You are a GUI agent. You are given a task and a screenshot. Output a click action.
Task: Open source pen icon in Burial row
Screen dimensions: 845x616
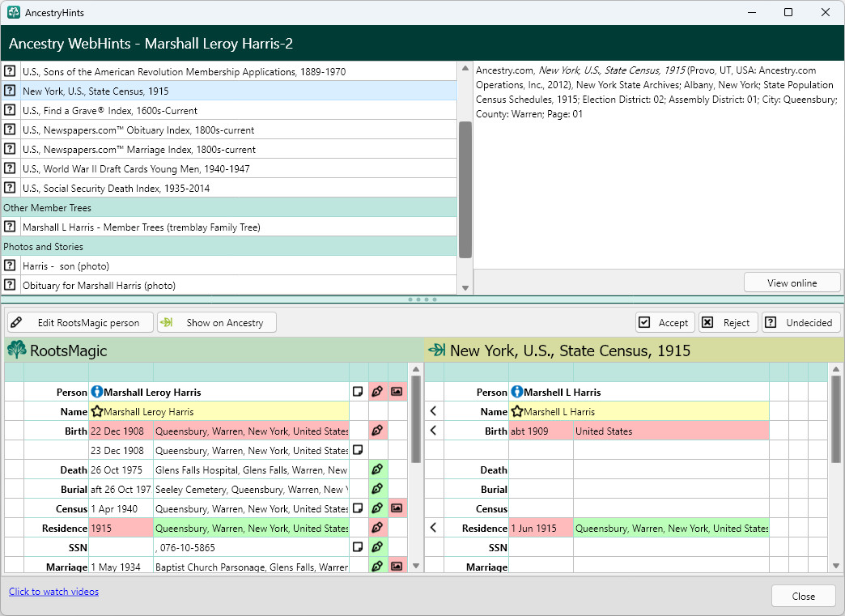[x=377, y=489]
